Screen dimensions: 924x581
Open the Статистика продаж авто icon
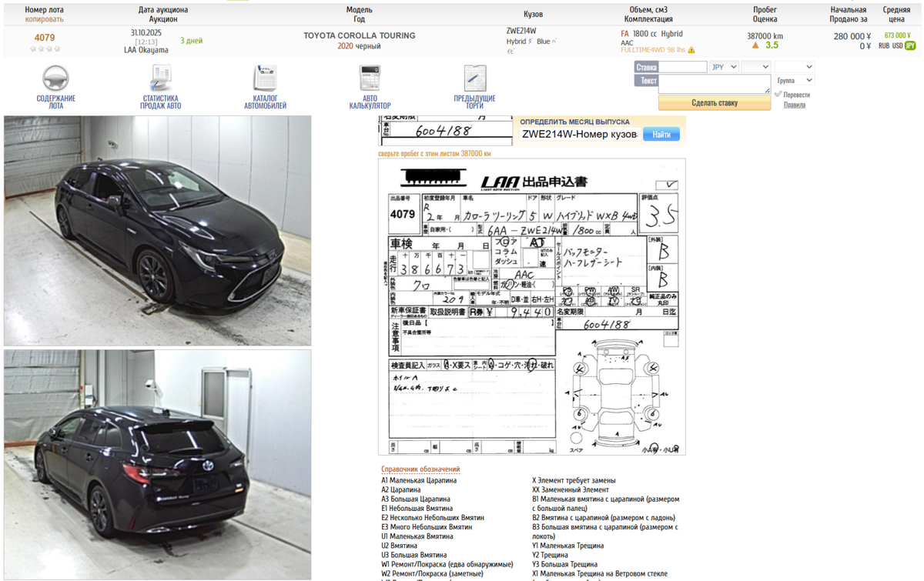[x=160, y=78]
